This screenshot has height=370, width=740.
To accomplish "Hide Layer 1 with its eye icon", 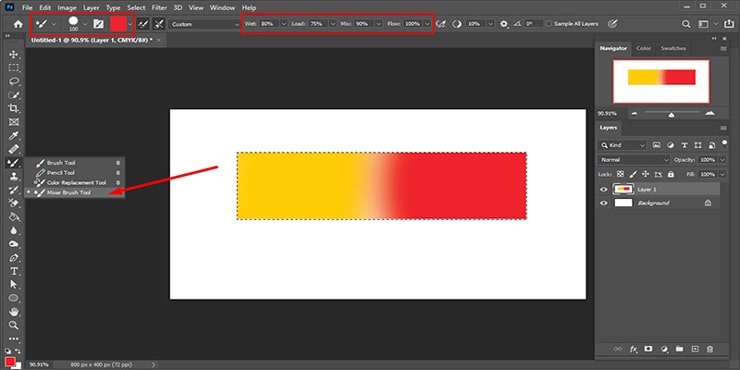I will pos(603,190).
